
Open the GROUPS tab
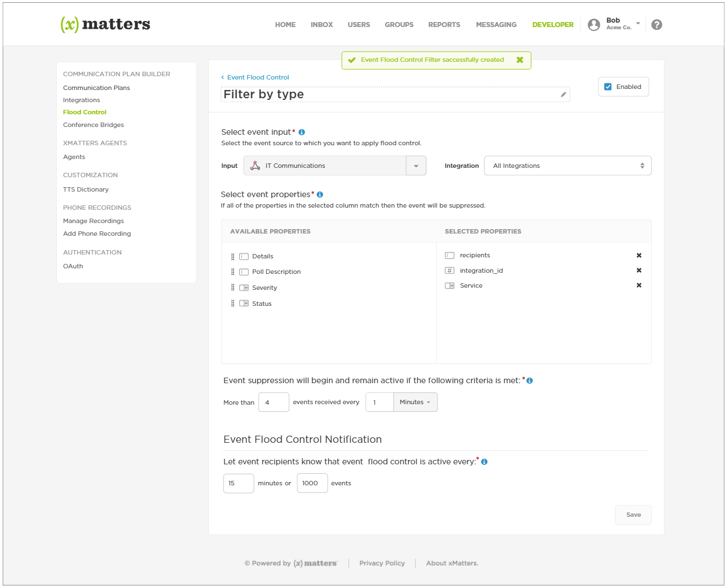pos(399,25)
